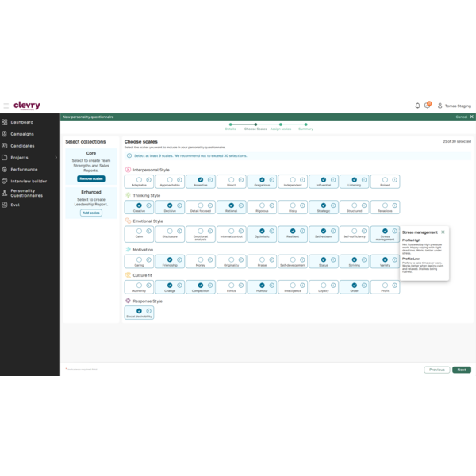This screenshot has height=476, width=476.
Task: Deselect the Gregarious scale
Action: pos(262,180)
